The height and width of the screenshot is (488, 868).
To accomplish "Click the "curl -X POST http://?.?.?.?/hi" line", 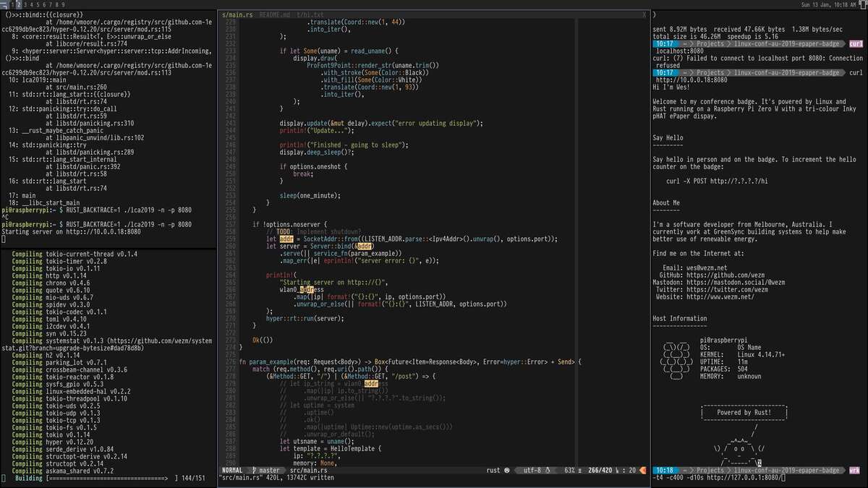I will 717,181.
